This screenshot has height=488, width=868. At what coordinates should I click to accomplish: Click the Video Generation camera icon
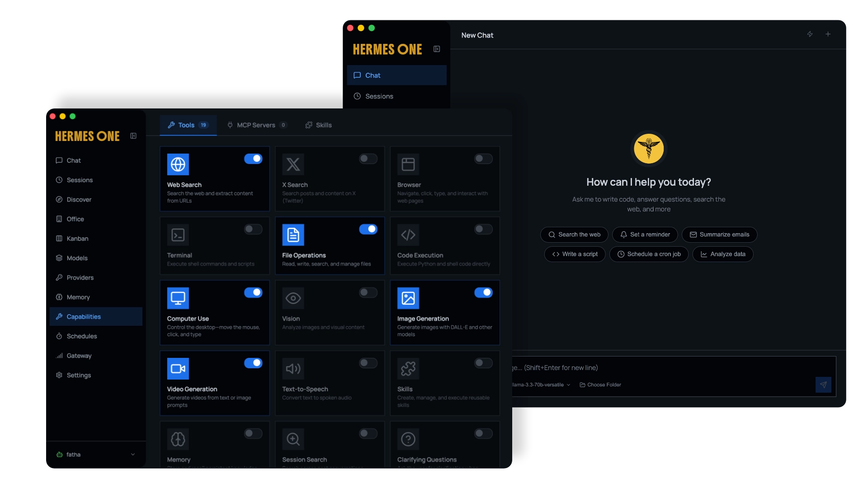(178, 368)
